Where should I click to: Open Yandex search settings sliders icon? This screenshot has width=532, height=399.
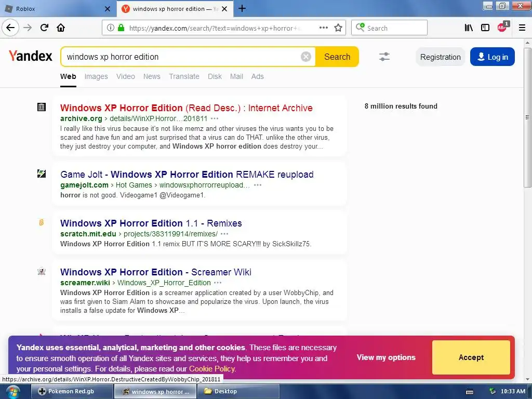click(x=384, y=57)
